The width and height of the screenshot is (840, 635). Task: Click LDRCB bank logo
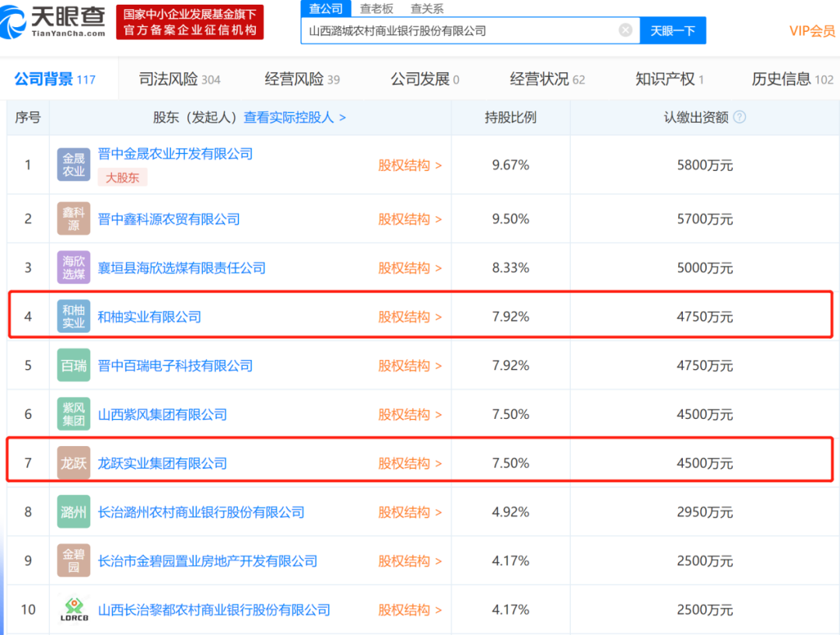(x=73, y=609)
